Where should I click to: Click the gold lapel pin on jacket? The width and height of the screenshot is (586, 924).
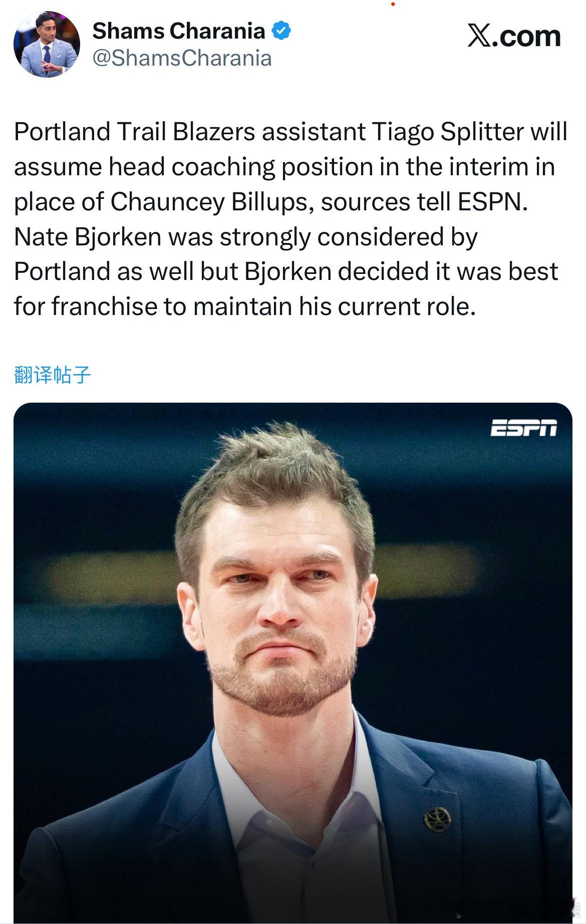point(438,820)
